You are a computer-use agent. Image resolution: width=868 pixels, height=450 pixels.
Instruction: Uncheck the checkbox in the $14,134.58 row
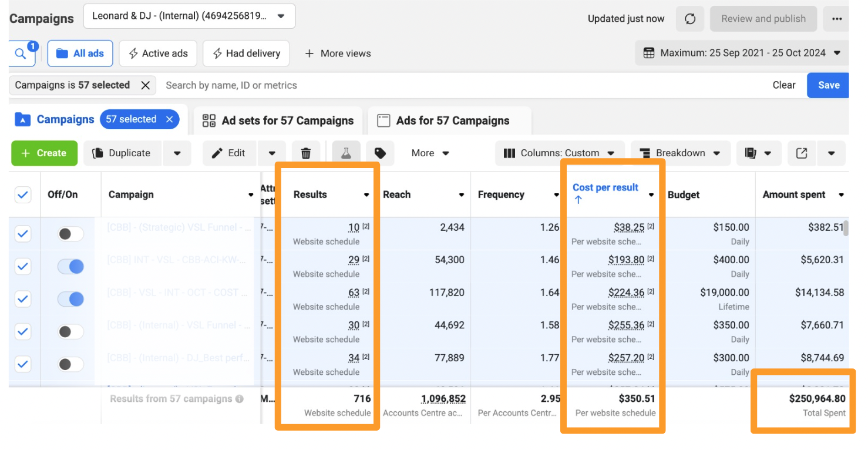click(x=22, y=299)
